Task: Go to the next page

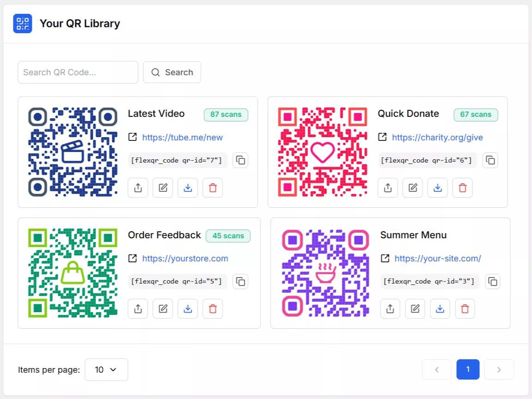Action: click(499, 369)
